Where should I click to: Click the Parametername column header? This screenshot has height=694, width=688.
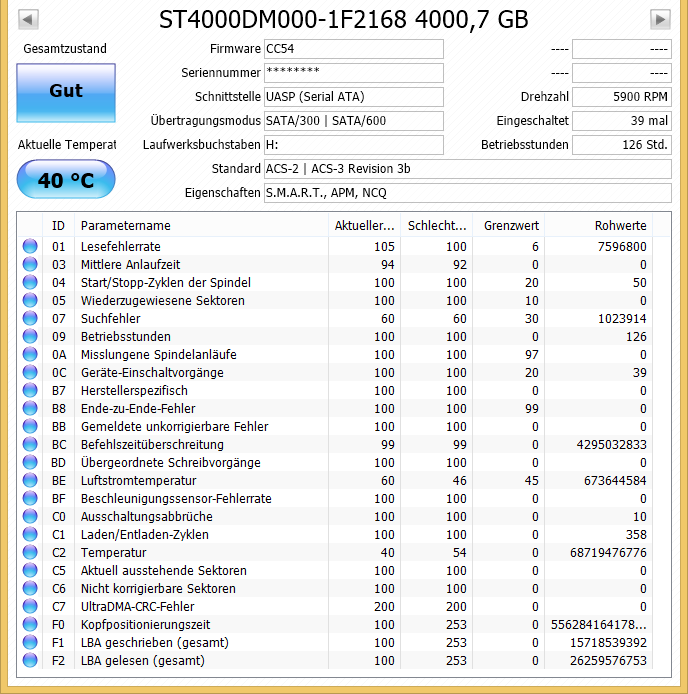click(x=201, y=226)
